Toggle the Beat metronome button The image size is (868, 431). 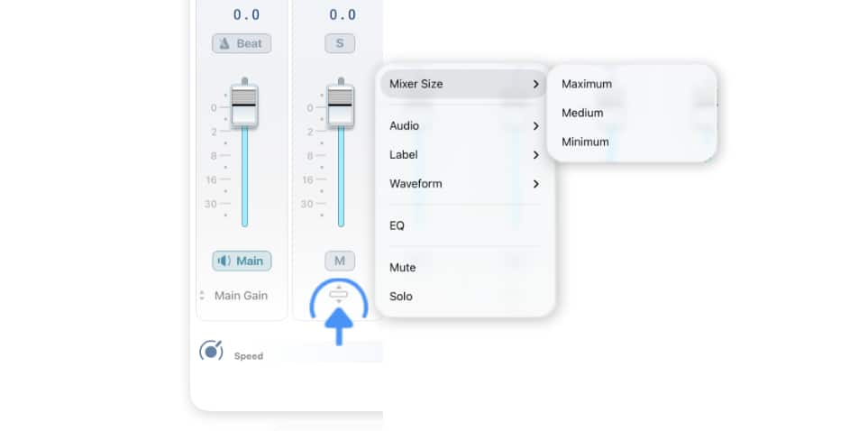tap(242, 44)
